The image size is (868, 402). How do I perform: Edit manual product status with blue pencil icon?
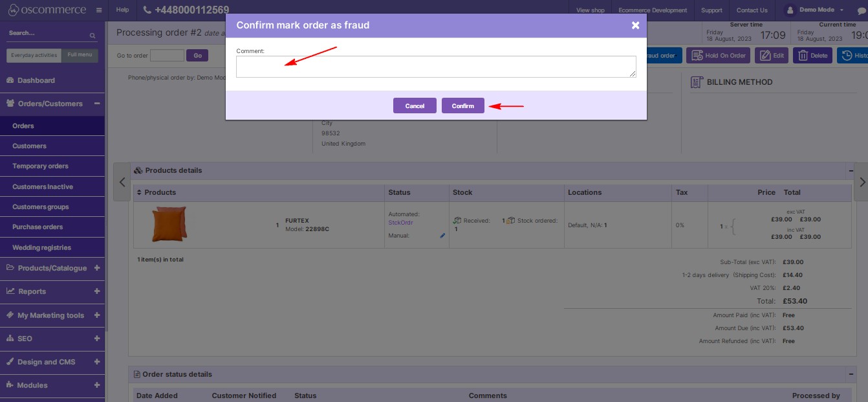click(442, 236)
